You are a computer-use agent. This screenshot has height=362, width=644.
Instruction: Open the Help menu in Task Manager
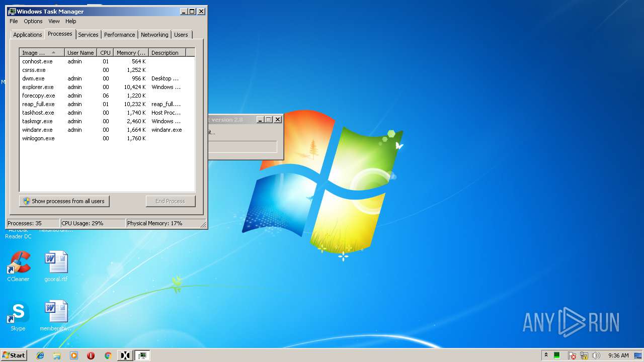pos(71,21)
